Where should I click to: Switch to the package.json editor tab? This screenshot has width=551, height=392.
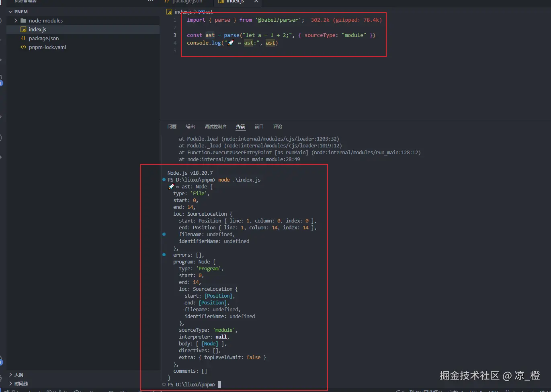tap(187, 2)
